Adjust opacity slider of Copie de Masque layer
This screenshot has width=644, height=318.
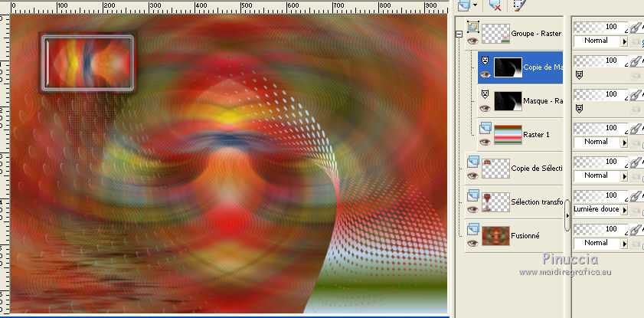coord(600,61)
